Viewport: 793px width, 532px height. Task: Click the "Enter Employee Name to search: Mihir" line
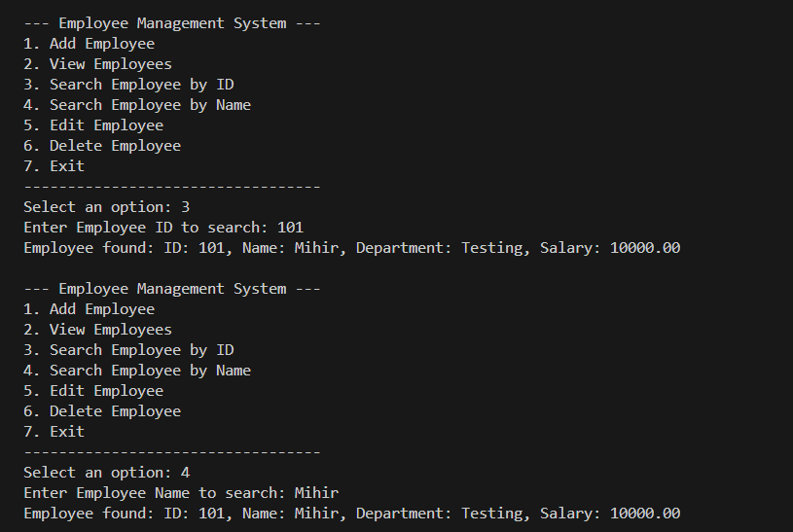(x=181, y=493)
